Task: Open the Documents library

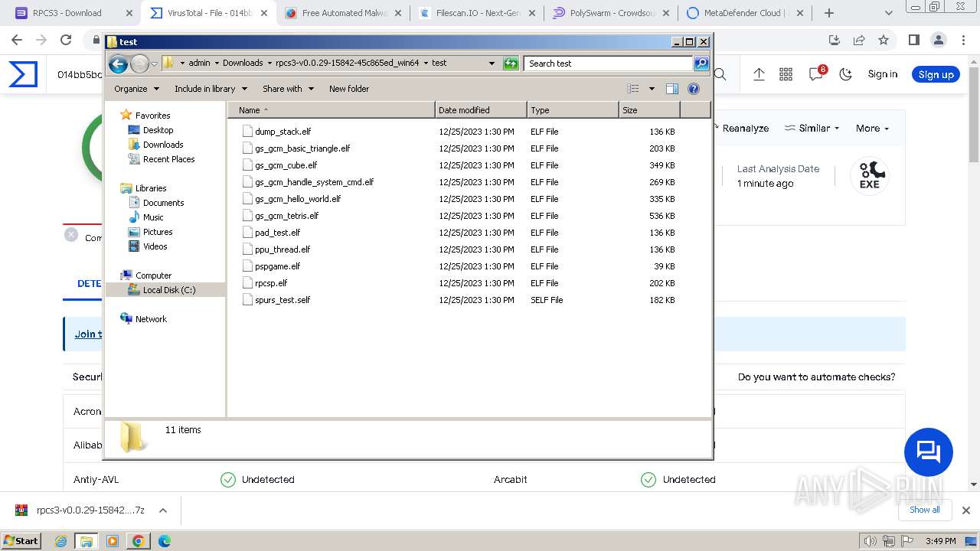Action: click(163, 203)
